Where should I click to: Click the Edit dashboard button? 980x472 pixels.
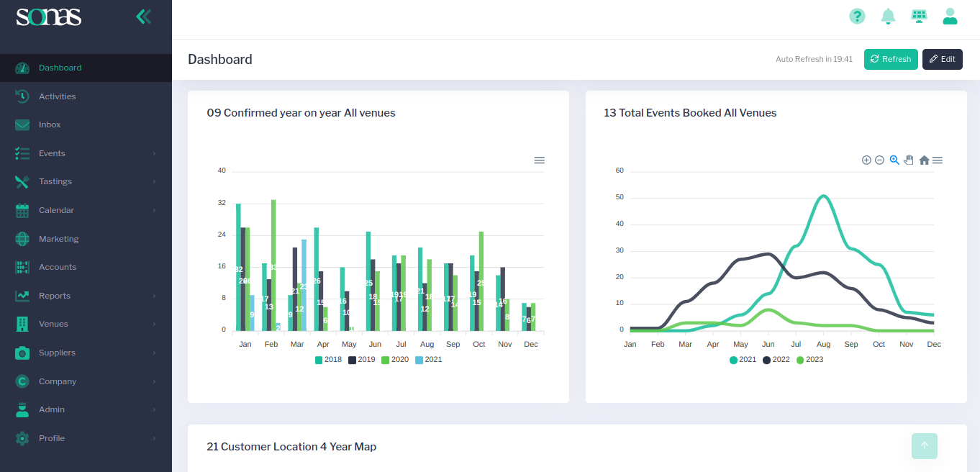[x=942, y=59]
